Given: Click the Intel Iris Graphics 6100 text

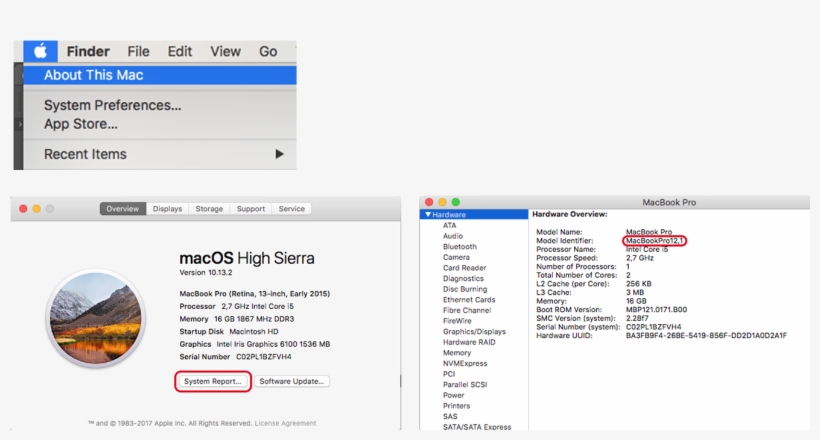Looking at the screenshot, I should click(273, 344).
